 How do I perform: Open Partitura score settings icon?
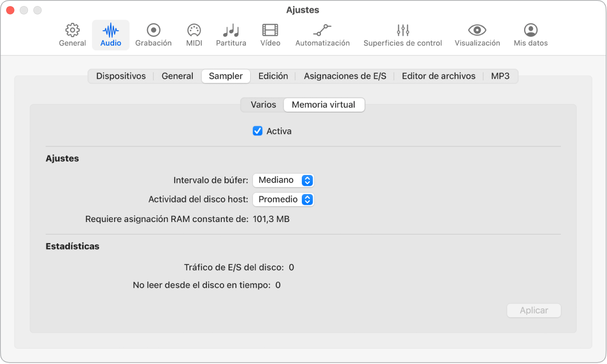231,31
